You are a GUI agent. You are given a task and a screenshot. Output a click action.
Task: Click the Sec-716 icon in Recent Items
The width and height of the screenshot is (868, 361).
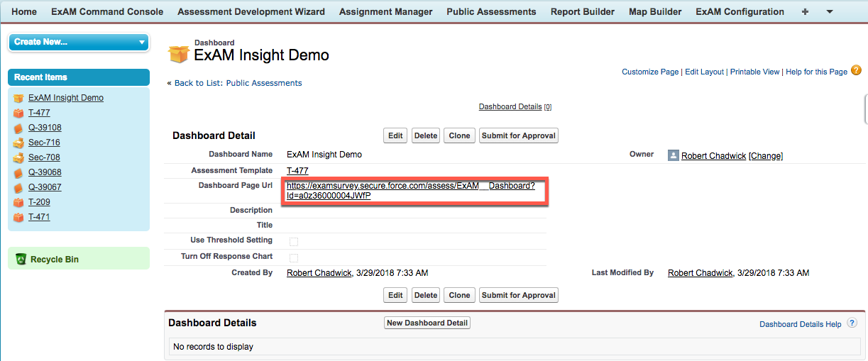[18, 143]
